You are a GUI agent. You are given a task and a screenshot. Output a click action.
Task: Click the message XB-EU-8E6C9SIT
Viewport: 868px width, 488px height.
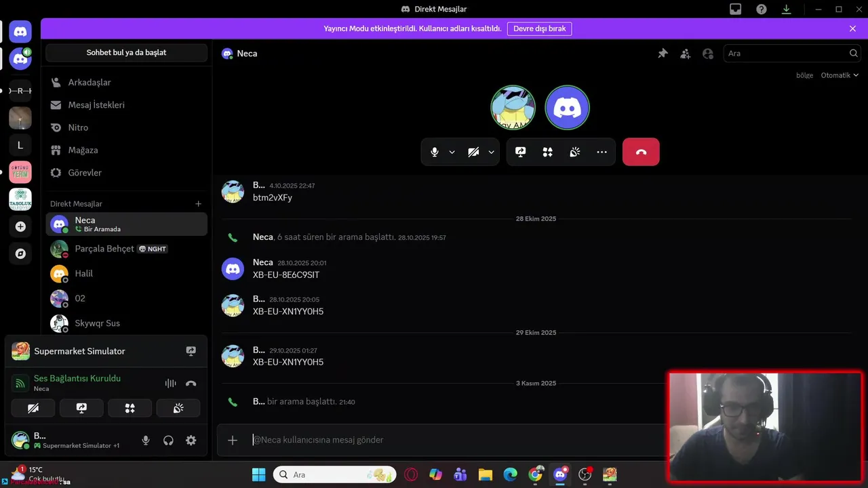click(x=286, y=275)
